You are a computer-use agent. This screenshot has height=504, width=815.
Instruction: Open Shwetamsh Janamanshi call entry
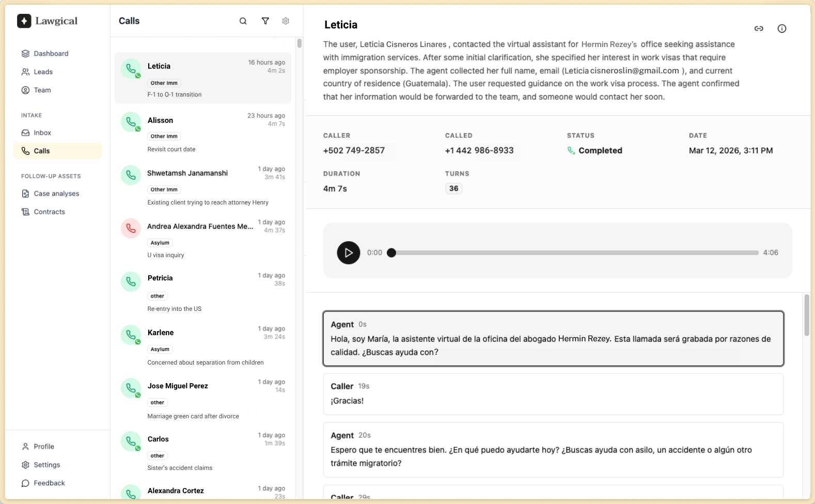point(202,186)
